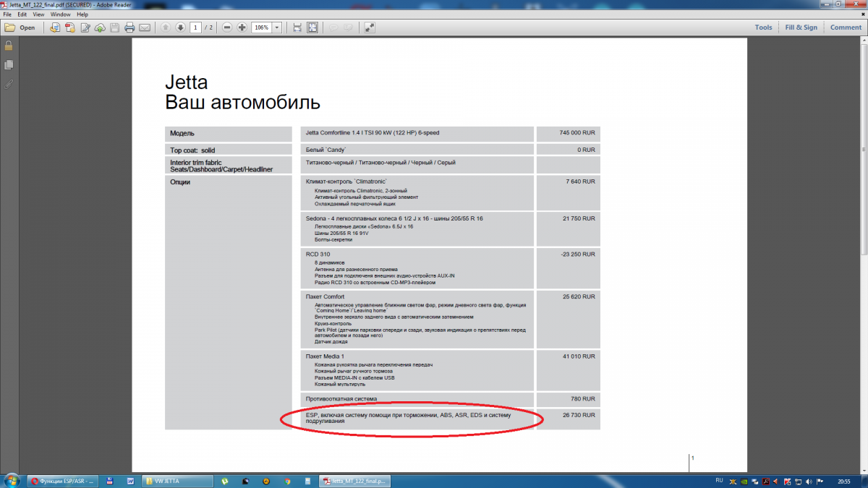
Task: Click the 'Jetta Comfortline 1.4 l TSI' model text
Action: coord(373,133)
